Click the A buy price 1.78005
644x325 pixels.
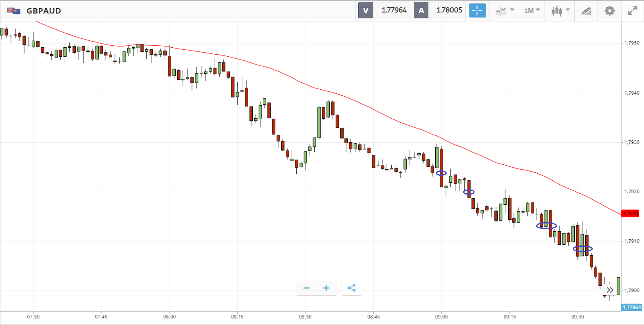click(x=449, y=10)
